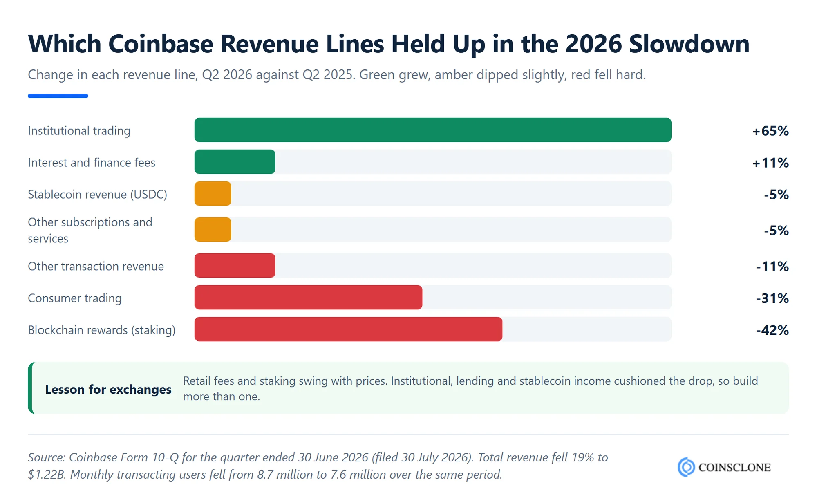Click the 'Other subscriptions and services' label
Viewport: 817px width, 504px height.
[x=90, y=230]
